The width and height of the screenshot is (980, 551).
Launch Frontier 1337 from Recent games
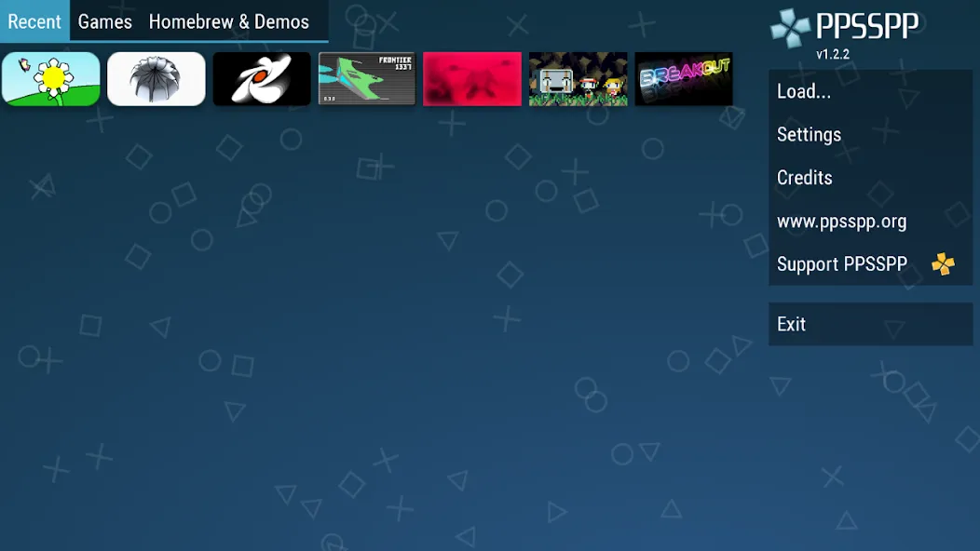pos(367,79)
